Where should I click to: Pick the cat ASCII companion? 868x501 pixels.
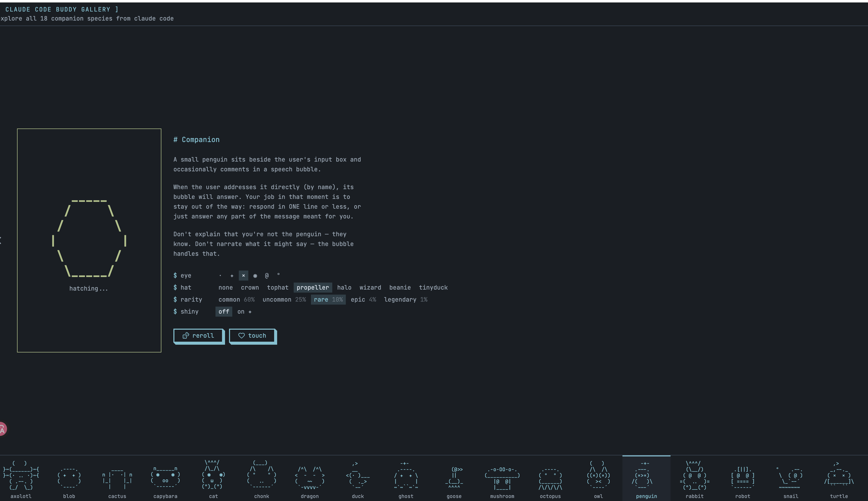[x=213, y=478]
